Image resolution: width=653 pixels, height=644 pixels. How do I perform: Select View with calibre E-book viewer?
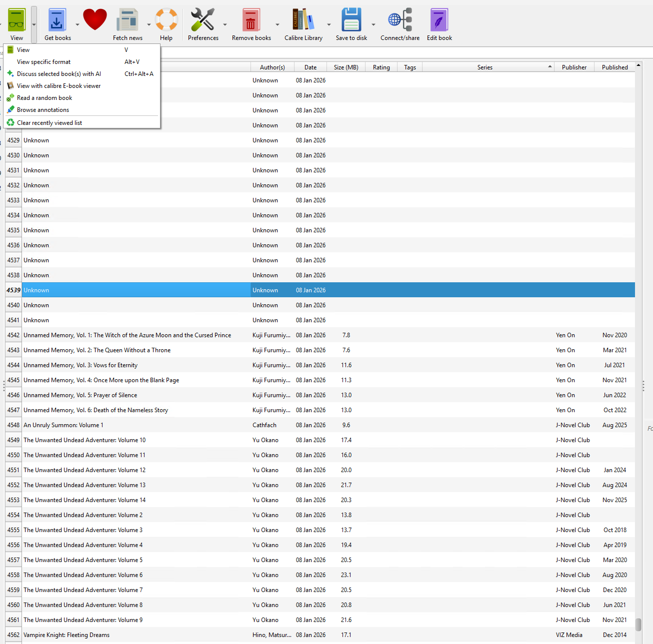(82, 86)
